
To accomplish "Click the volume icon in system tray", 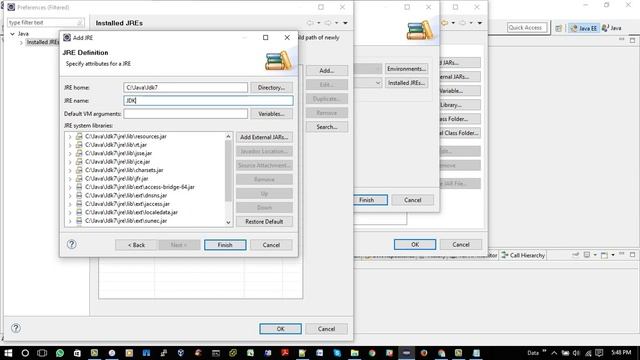I will [x=576, y=353].
